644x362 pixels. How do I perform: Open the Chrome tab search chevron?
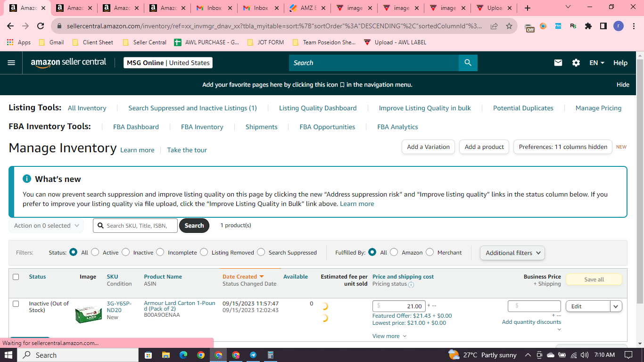568,7
